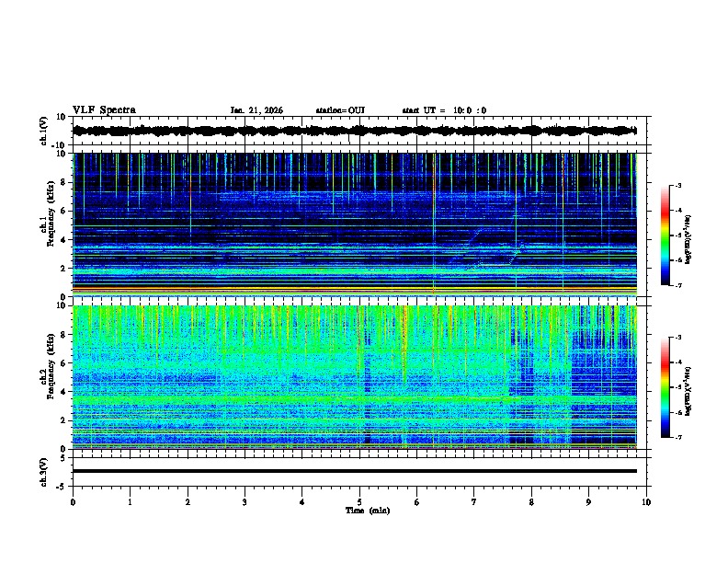Screen dimensions: 728x563
Task: Click the date label "Jan. 21, 2026"
Action: (256, 110)
